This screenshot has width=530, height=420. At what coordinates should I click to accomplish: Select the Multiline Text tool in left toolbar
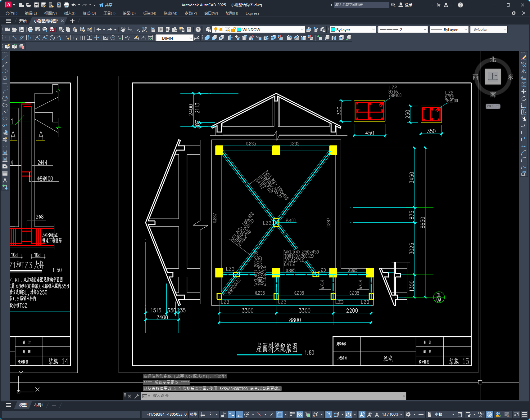pyautogui.click(x=5, y=180)
